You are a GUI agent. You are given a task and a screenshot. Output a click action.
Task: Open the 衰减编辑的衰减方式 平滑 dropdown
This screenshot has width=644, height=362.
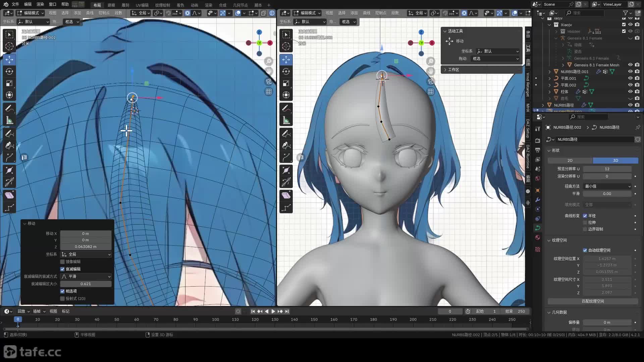click(x=86, y=277)
